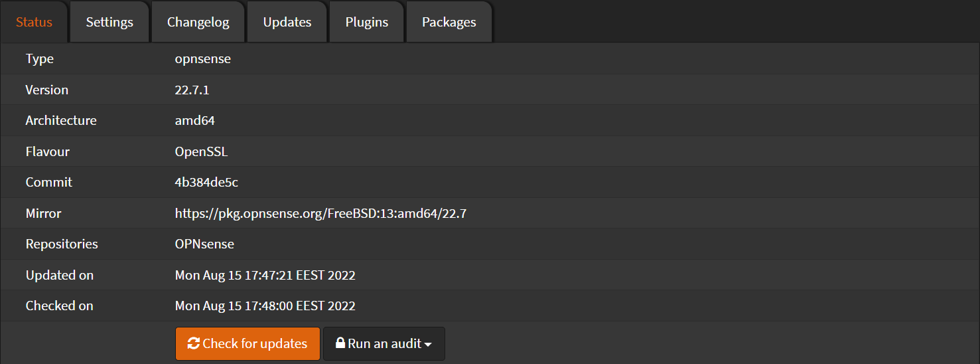Click the OpenSSL flavour value
Screen dimensions: 980x364
(201, 151)
